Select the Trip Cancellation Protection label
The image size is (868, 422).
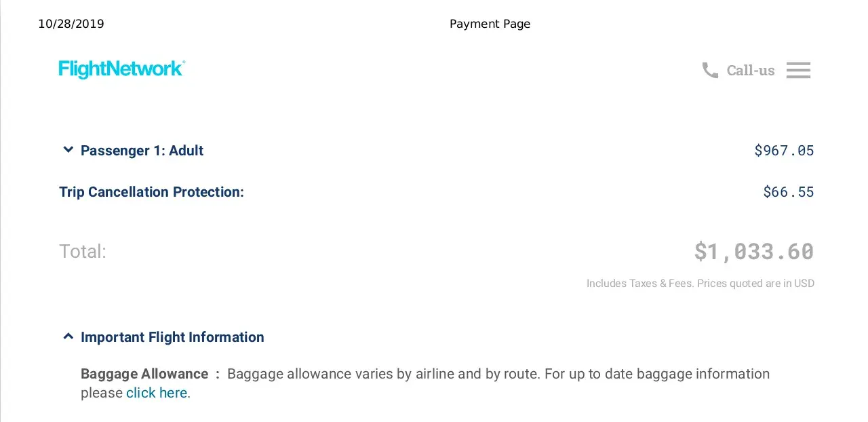pyautogui.click(x=151, y=192)
